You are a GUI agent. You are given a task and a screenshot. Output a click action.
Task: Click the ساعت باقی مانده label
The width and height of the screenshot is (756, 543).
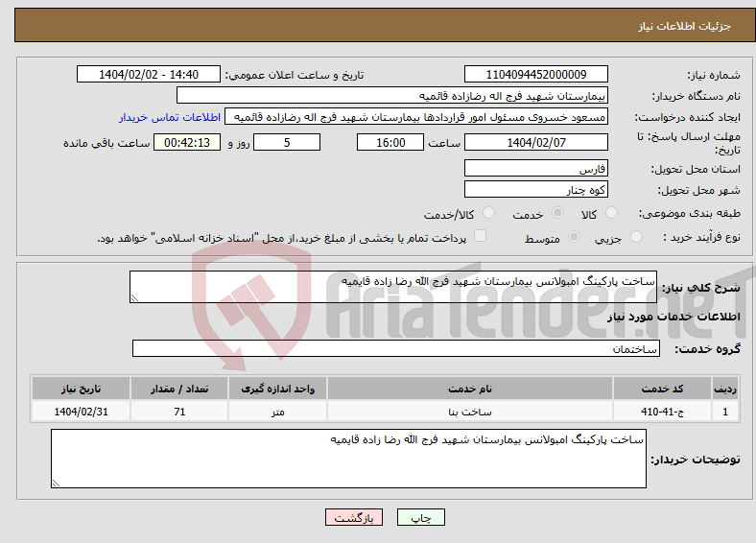click(x=106, y=143)
